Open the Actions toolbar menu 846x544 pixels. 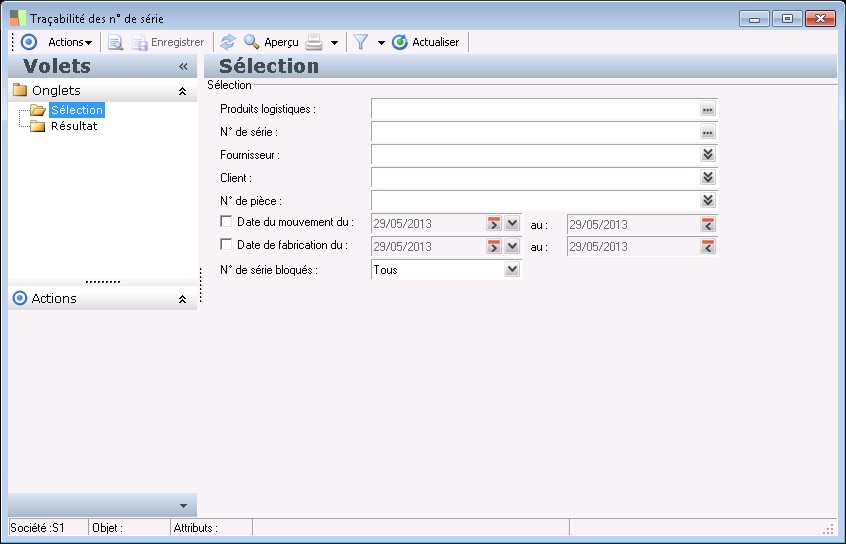point(70,42)
